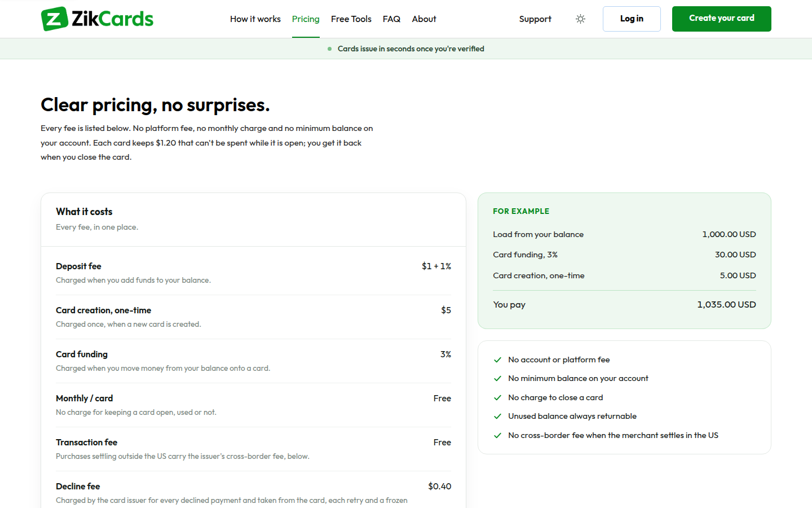Click the "$1 + 1%" deposit fee value
812x508 pixels.
point(436,266)
